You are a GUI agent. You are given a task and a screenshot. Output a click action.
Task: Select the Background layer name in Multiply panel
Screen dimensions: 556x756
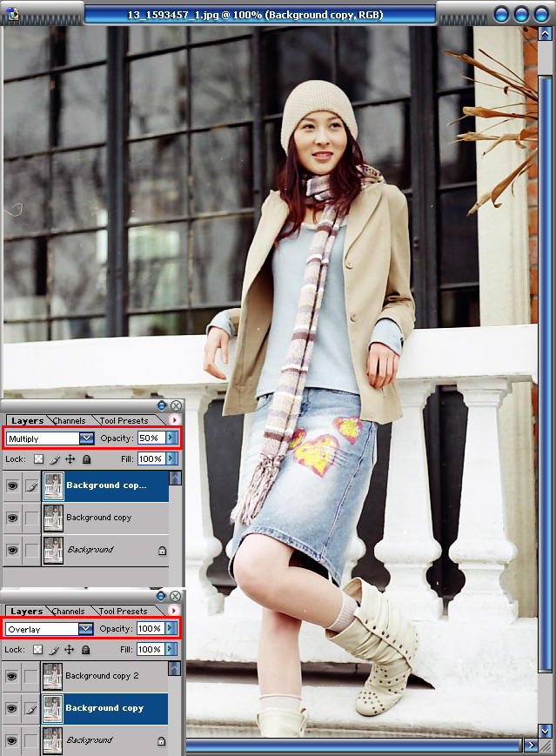90,549
